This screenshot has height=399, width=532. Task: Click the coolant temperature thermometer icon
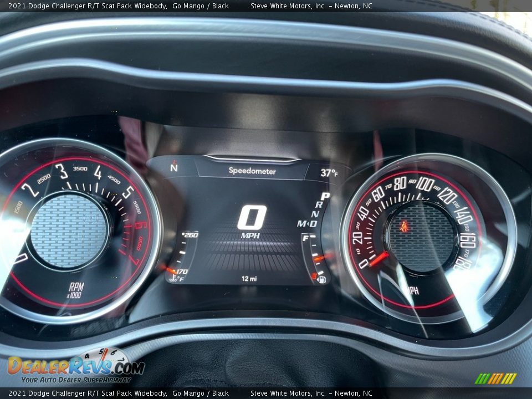point(173,278)
